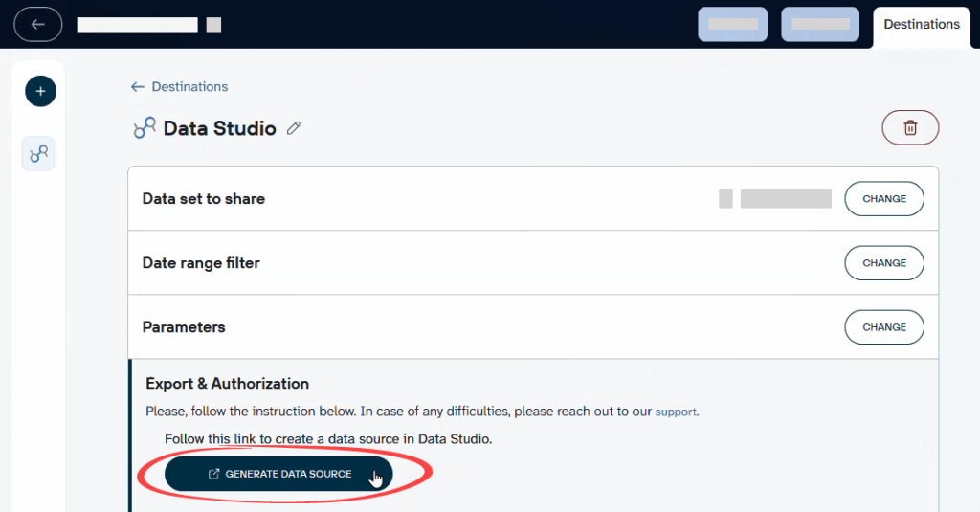Click the second blurred header tab
Viewport: 980px width, 512px height.
(820, 24)
